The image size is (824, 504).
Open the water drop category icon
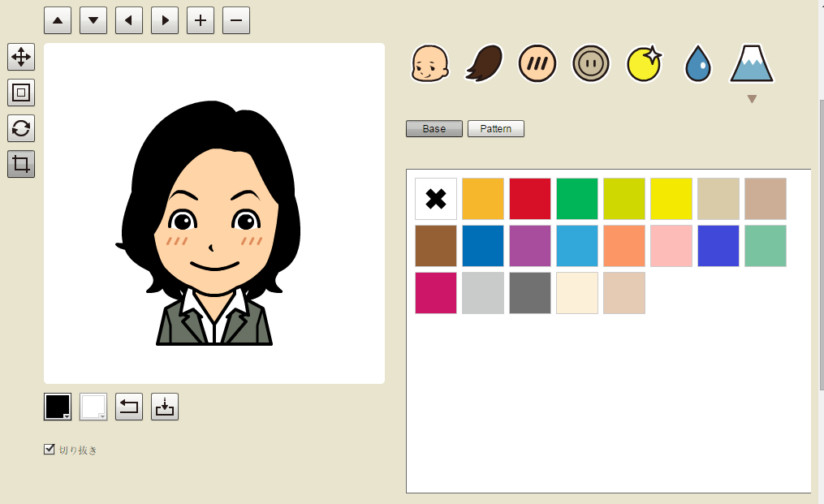click(697, 64)
